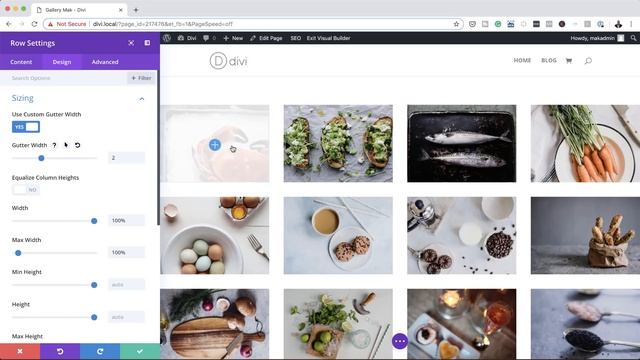Open the BLOG navigation link
The image size is (640, 360).
click(549, 60)
